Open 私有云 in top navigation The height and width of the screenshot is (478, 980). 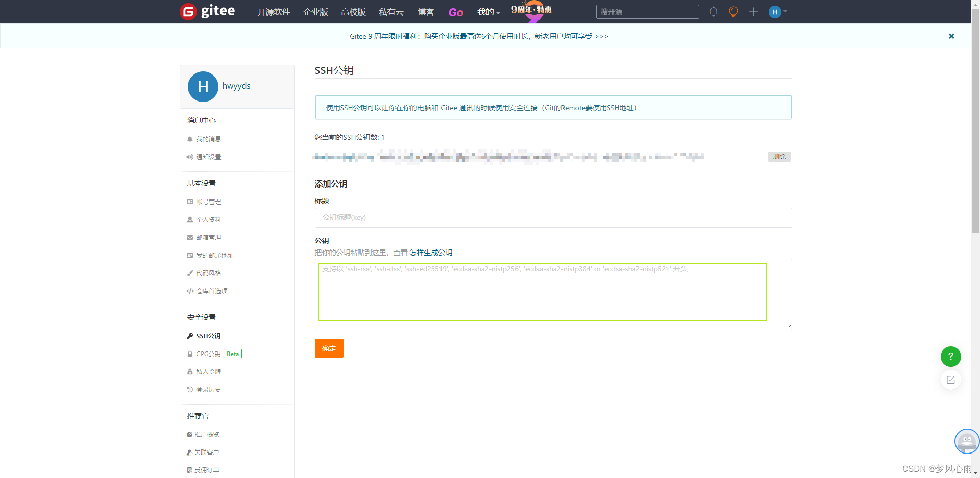point(391,12)
